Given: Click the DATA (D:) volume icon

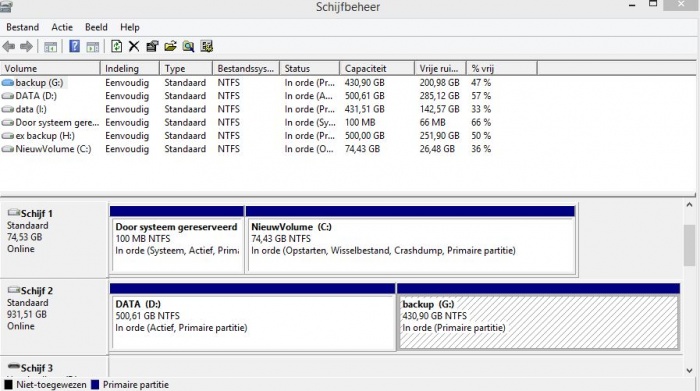Looking at the screenshot, I should click(8, 96).
